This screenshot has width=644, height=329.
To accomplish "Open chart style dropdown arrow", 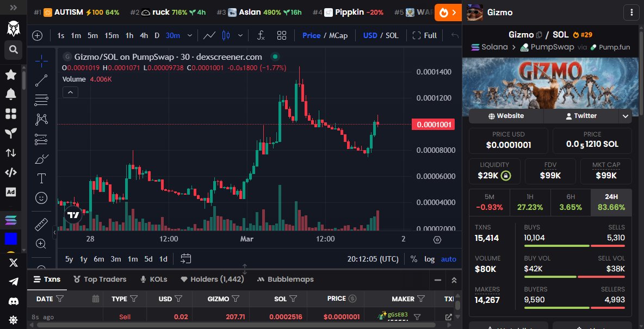I will coord(240,35).
